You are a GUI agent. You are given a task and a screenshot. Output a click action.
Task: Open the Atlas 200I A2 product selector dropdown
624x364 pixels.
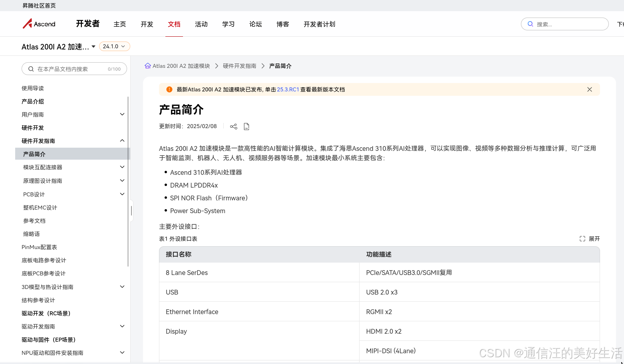tap(93, 46)
